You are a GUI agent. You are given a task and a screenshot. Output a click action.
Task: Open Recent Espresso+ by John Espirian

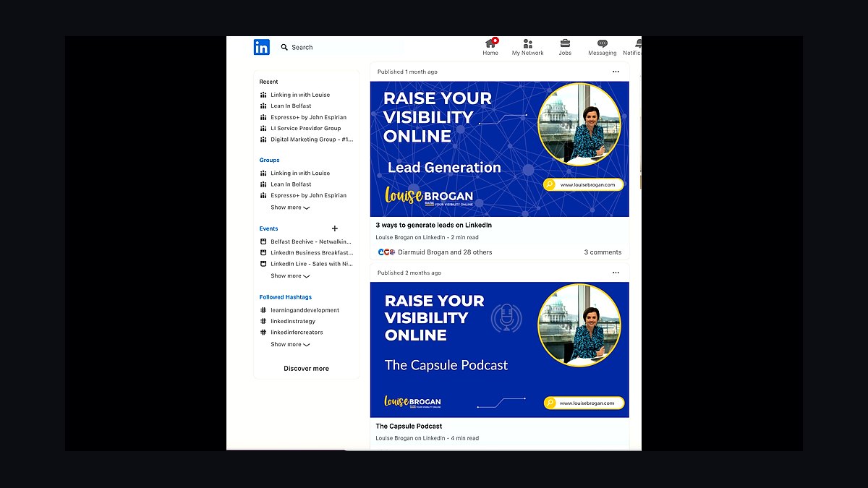point(308,117)
